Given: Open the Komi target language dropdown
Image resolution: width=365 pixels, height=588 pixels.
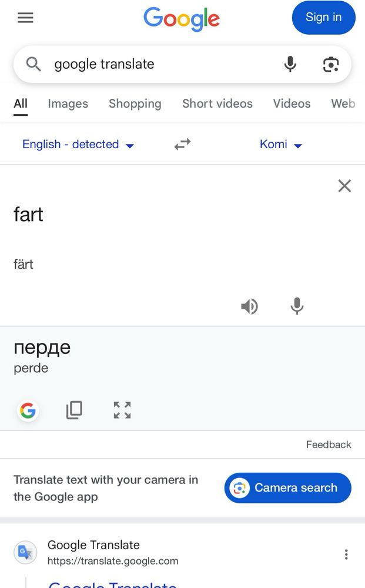Looking at the screenshot, I should [280, 145].
